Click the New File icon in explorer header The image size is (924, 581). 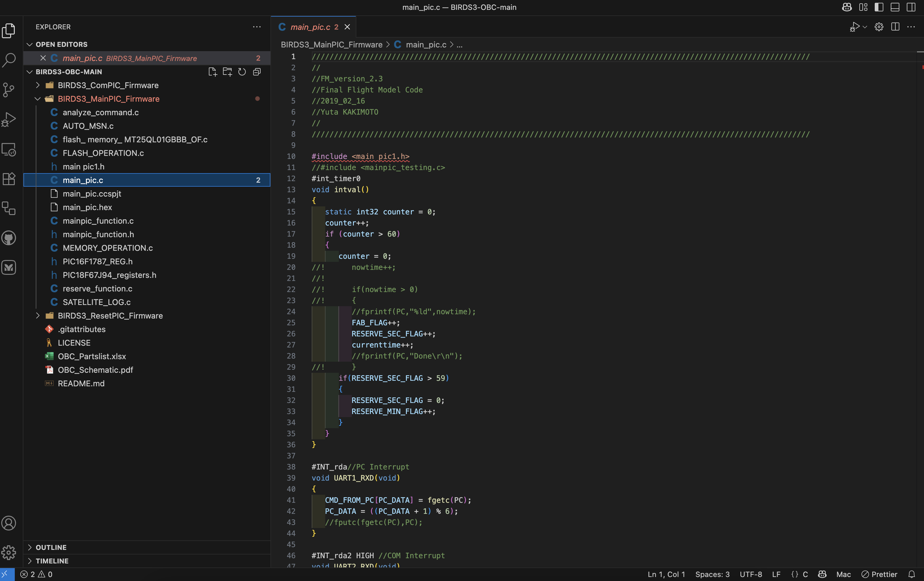pyautogui.click(x=213, y=72)
